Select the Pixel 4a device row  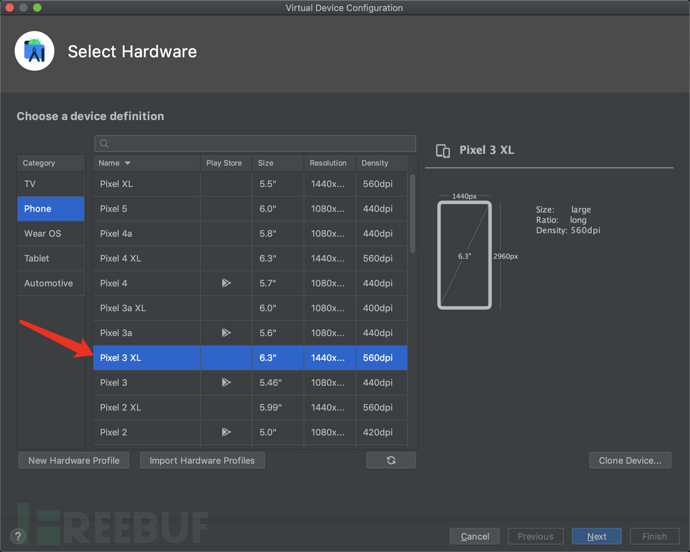[250, 234]
